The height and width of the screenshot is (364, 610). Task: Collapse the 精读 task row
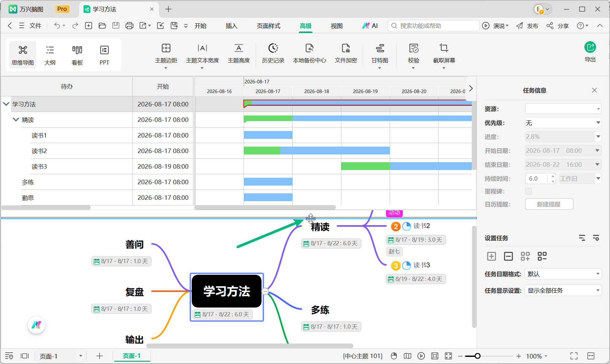click(16, 120)
